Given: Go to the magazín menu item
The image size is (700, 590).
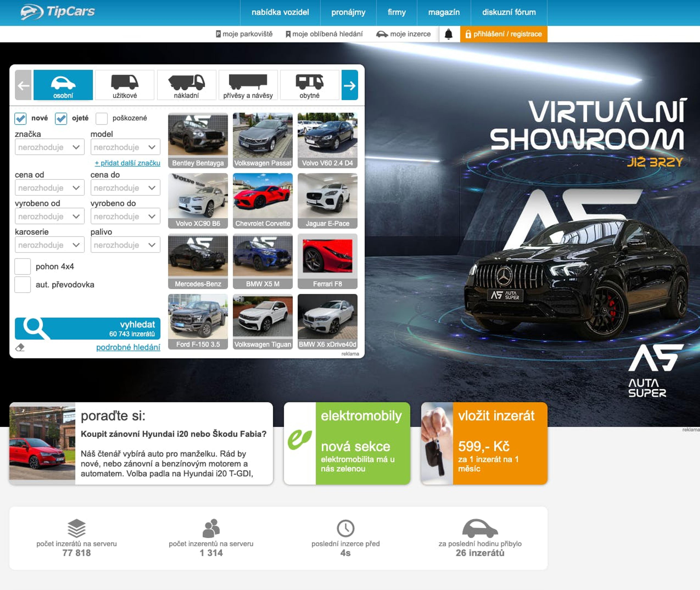Looking at the screenshot, I should (x=444, y=12).
